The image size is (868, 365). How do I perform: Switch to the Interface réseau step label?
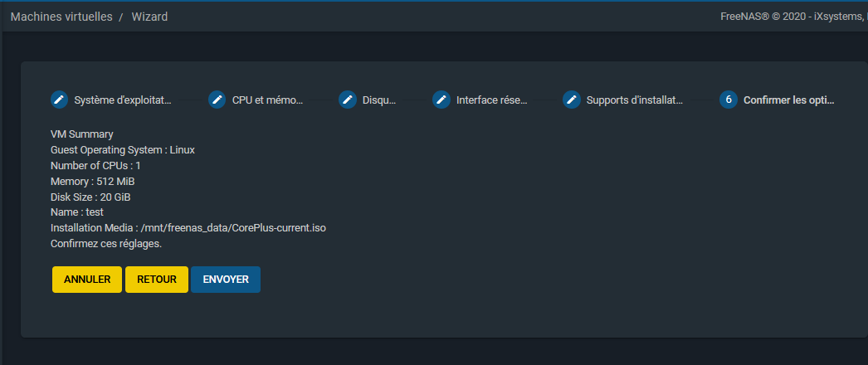[491, 100]
